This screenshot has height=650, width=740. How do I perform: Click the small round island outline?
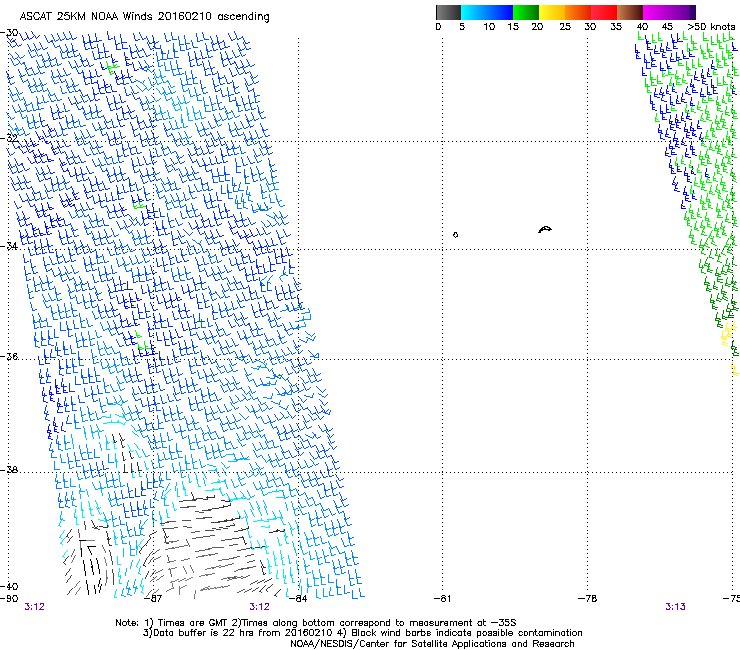pos(455,235)
